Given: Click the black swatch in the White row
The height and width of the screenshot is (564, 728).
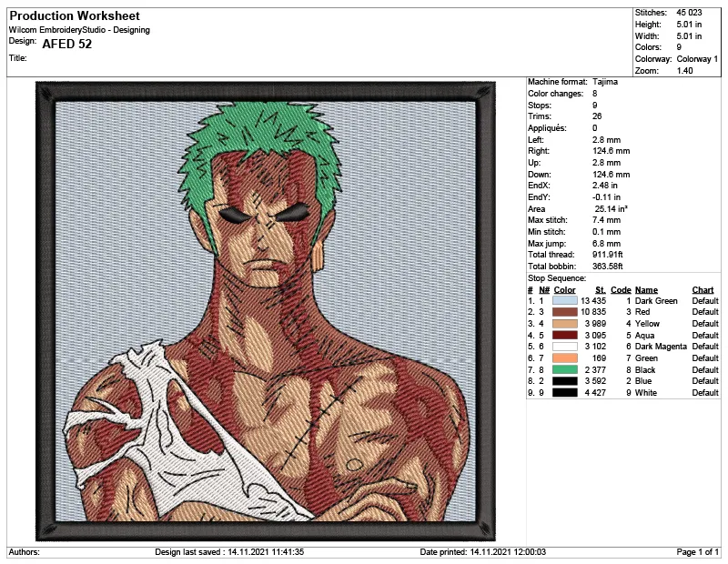Looking at the screenshot, I should click(564, 392).
